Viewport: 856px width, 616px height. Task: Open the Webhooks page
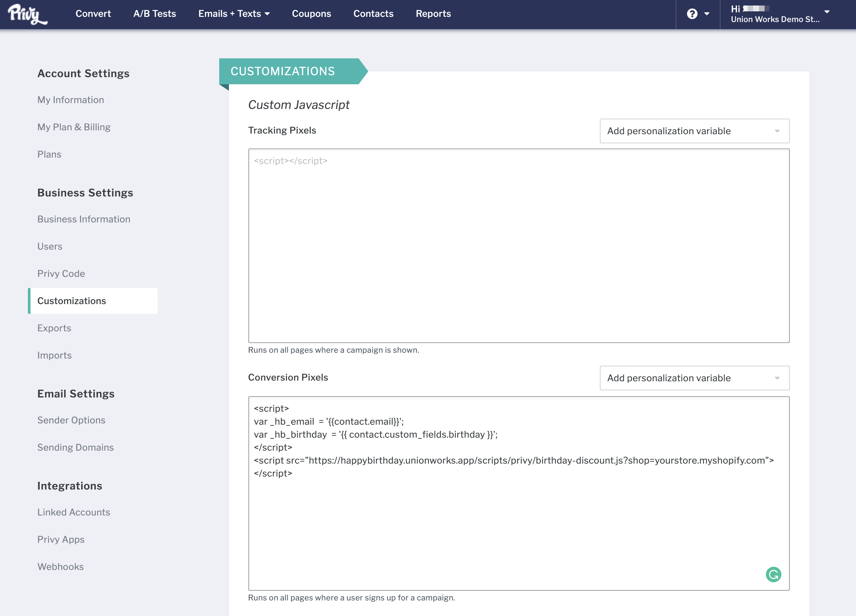pos(60,566)
